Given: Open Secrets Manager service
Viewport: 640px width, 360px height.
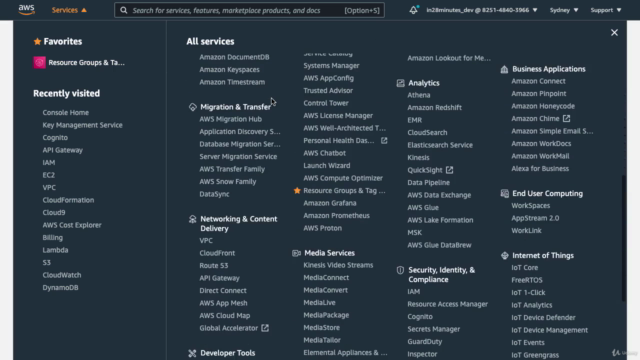Looking at the screenshot, I should pos(433,329).
